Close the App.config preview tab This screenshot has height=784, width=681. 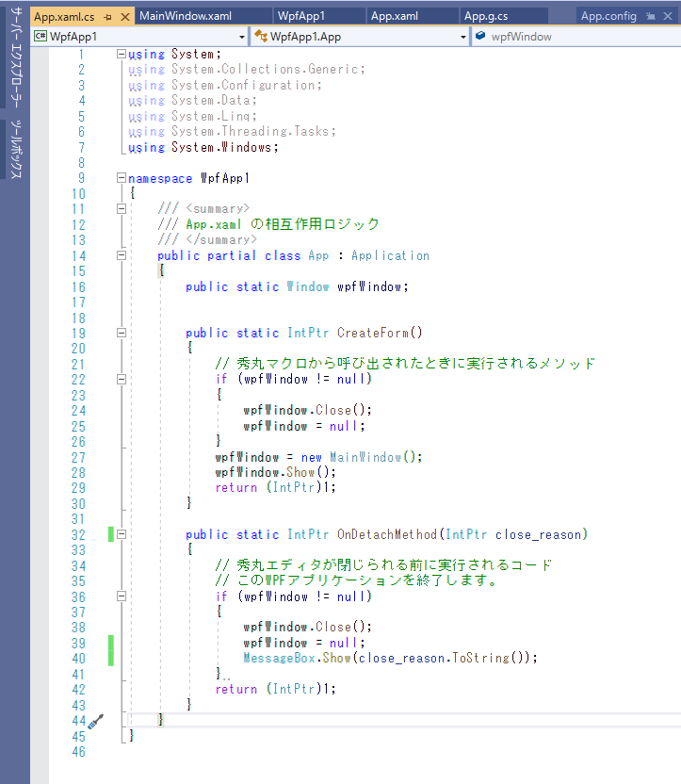667,16
